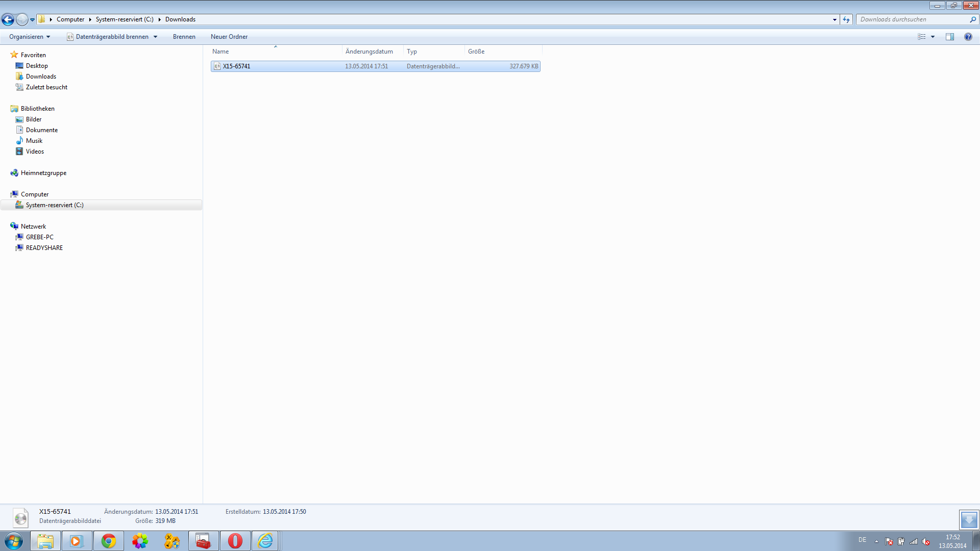Click the Brennen toolbar button
980x551 pixels.
[184, 37]
